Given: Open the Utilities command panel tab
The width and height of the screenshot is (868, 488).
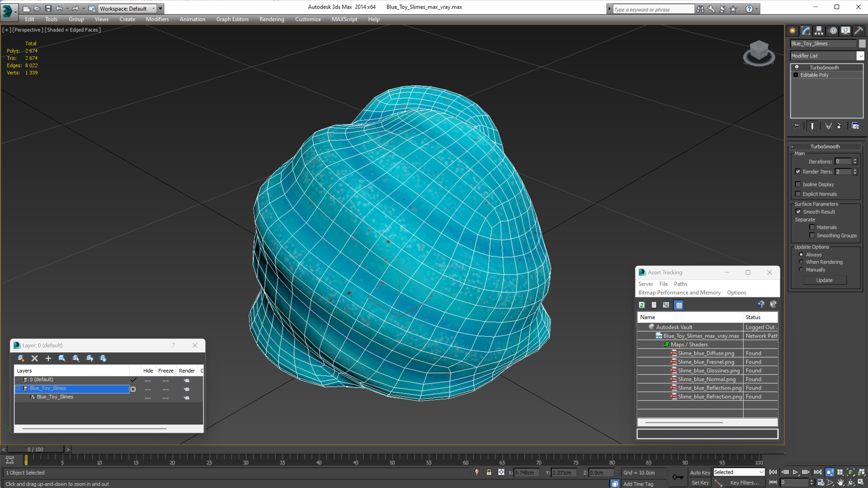Looking at the screenshot, I should pos(859,31).
